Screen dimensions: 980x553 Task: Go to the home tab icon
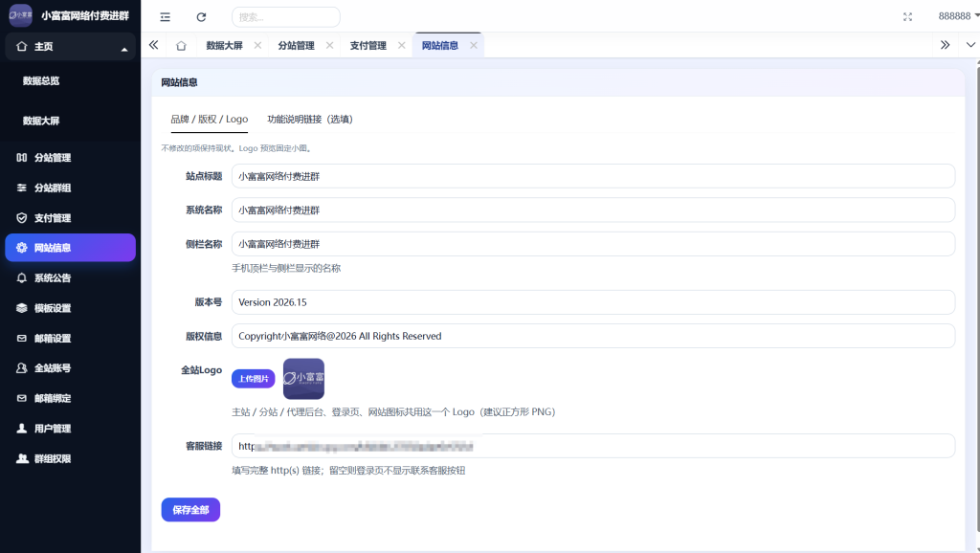click(x=181, y=46)
